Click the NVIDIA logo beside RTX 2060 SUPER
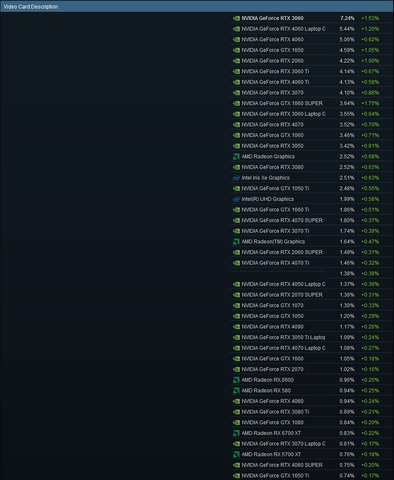The image size is (394, 480). [x=236, y=252]
